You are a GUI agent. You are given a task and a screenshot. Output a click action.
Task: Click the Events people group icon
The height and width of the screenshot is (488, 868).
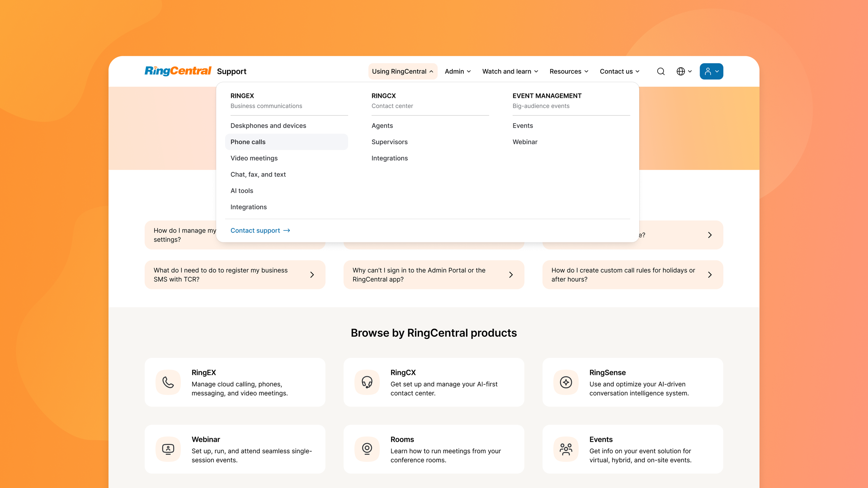(x=566, y=449)
